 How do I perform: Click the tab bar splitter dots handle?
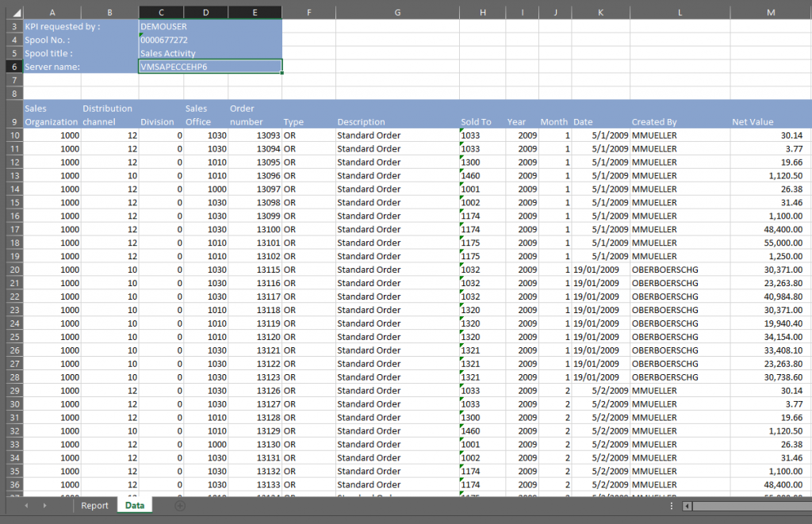pos(671,506)
